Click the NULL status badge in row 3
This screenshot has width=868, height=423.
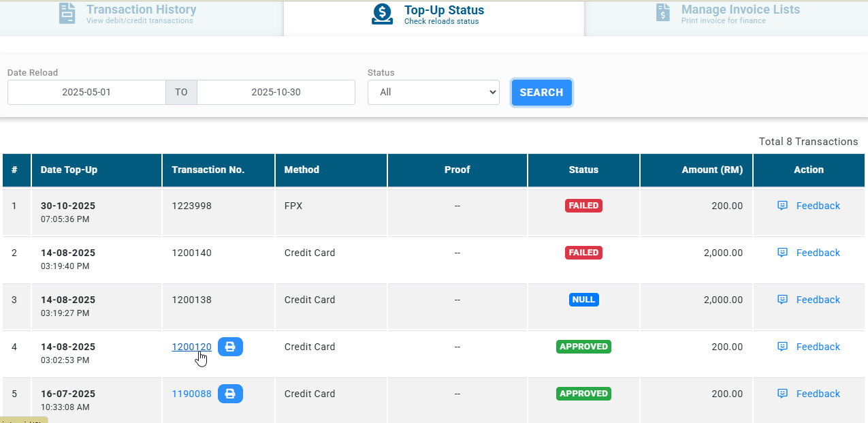point(583,300)
